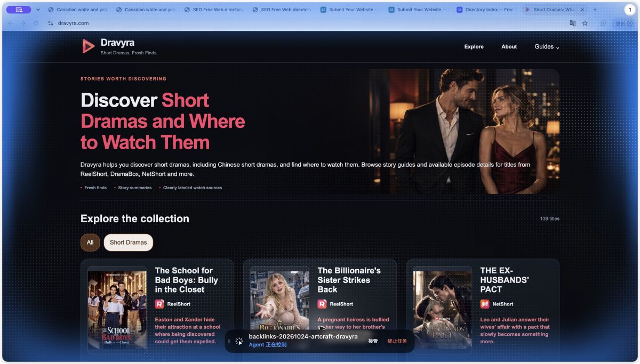Bookmark this page with the star icon
Viewport: 640px width, 364px height.
[585, 23]
